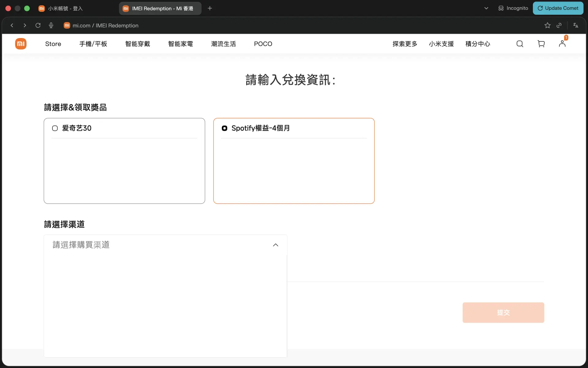The image size is (588, 368).
Task: Switch to IMEI Redemption tab
Action: tap(160, 8)
